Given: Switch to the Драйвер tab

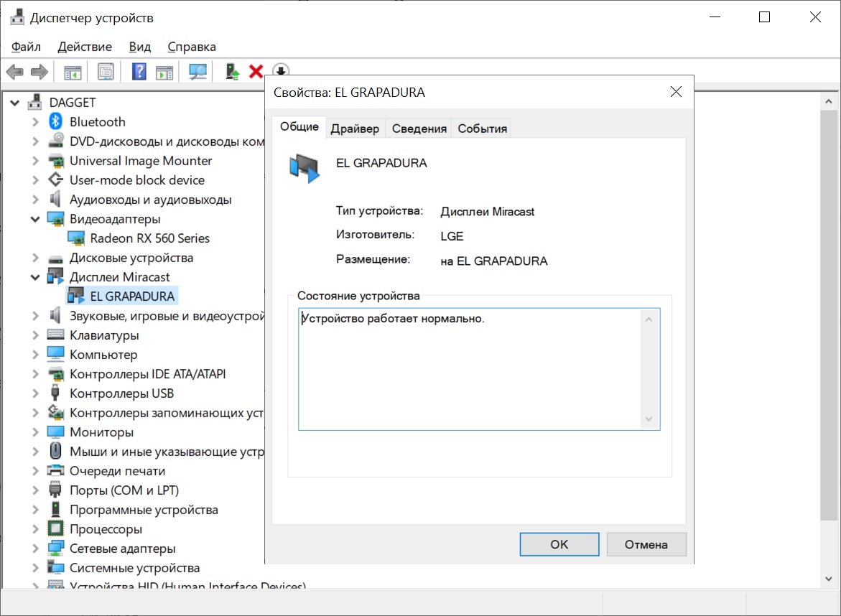Looking at the screenshot, I should [x=355, y=129].
